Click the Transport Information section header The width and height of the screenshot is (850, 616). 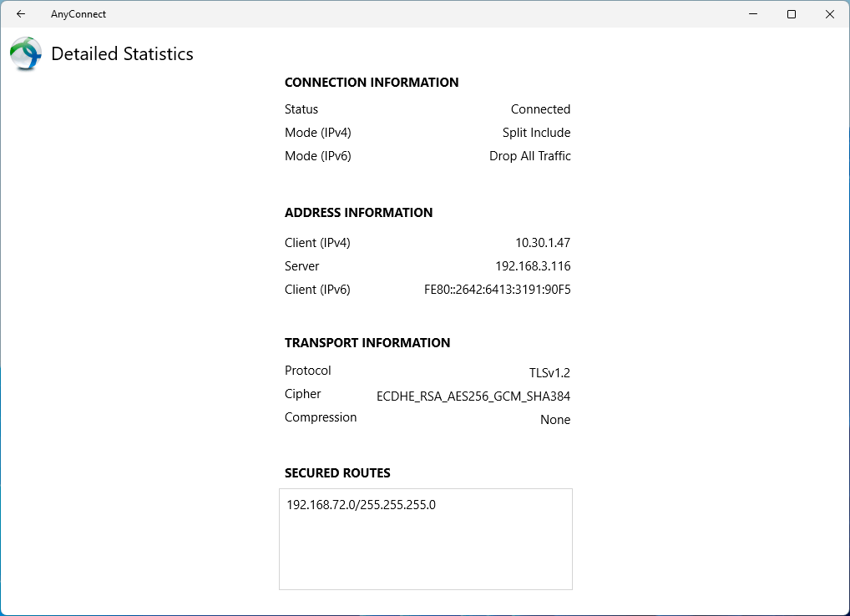tap(367, 343)
